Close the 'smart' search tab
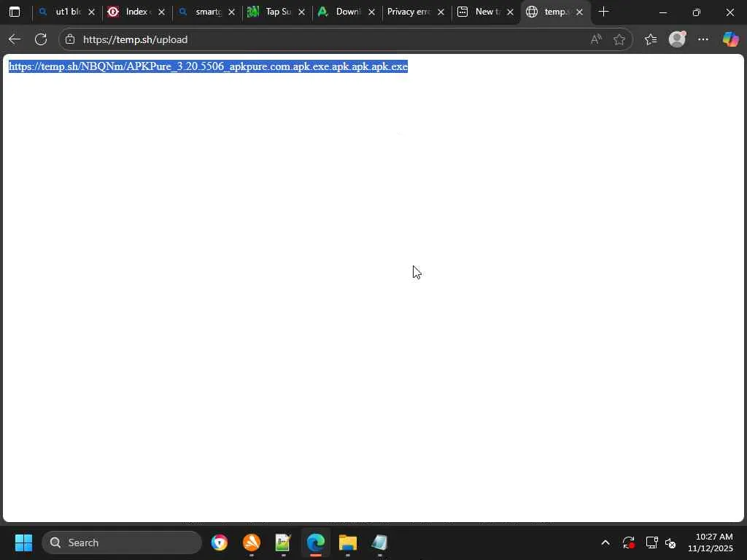 point(231,12)
